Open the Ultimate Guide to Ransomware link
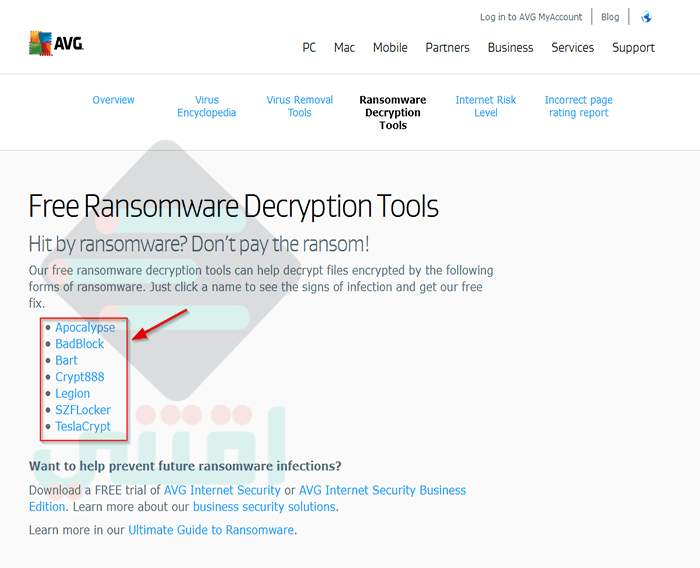This screenshot has width=700, height=568. point(211,530)
